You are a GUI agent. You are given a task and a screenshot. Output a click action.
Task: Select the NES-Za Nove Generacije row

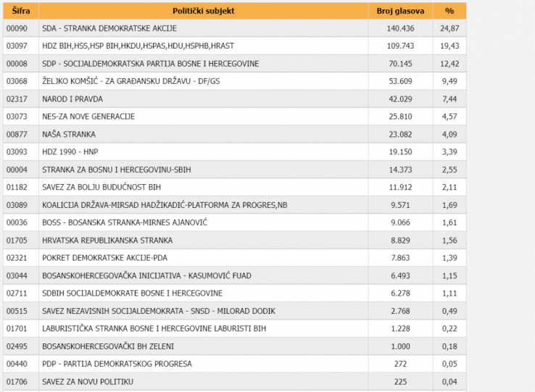pyautogui.click(x=88, y=117)
